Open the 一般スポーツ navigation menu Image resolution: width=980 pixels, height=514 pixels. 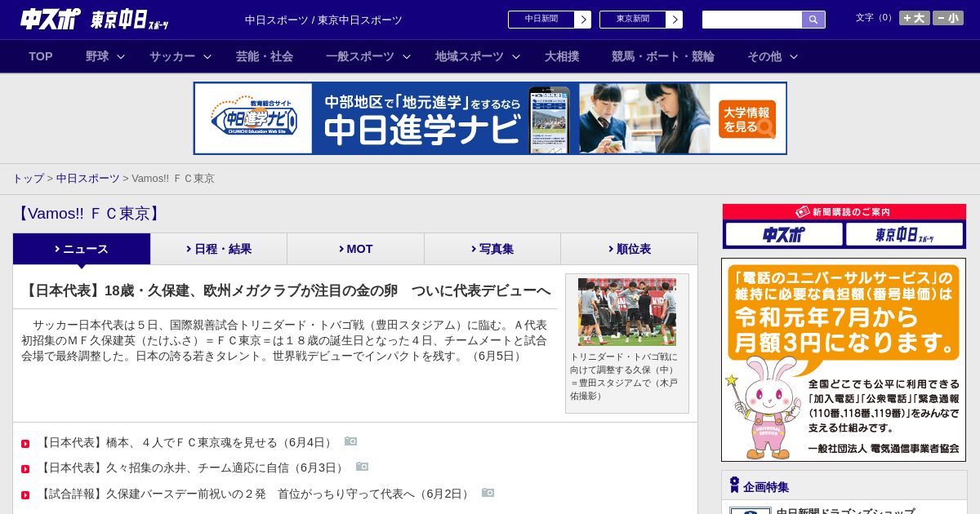coord(360,56)
